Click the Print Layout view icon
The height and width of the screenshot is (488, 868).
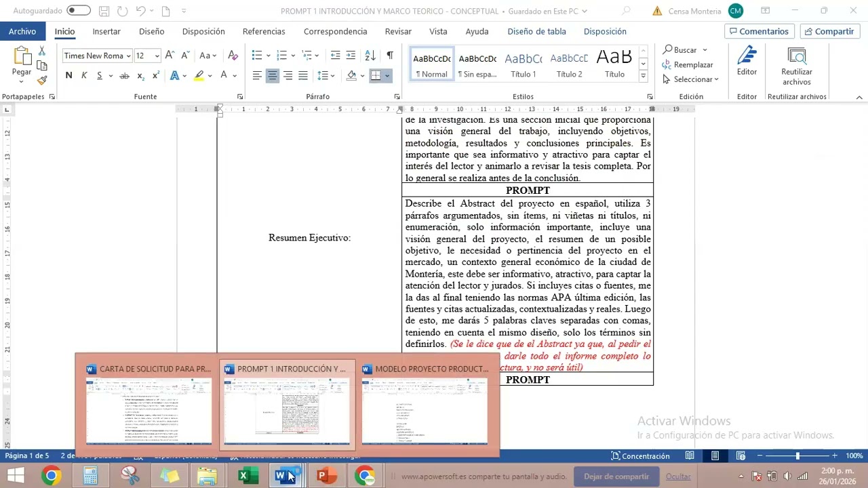pos(715,456)
